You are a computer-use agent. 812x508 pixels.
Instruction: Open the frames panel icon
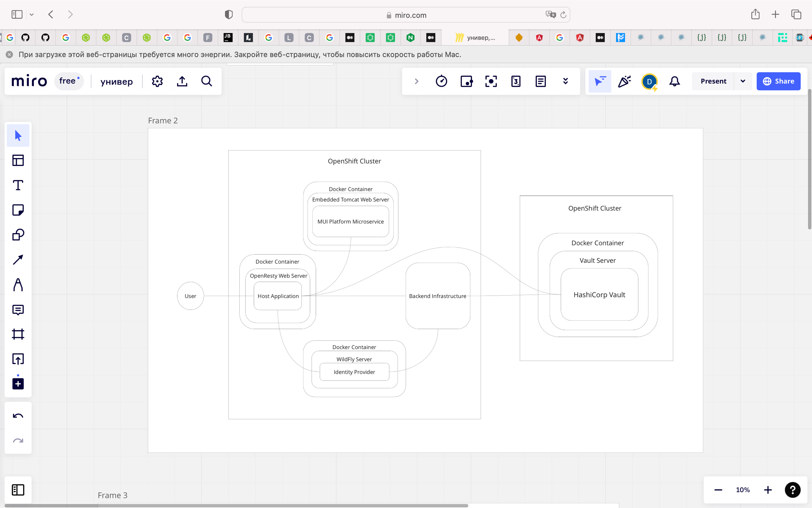point(18,490)
